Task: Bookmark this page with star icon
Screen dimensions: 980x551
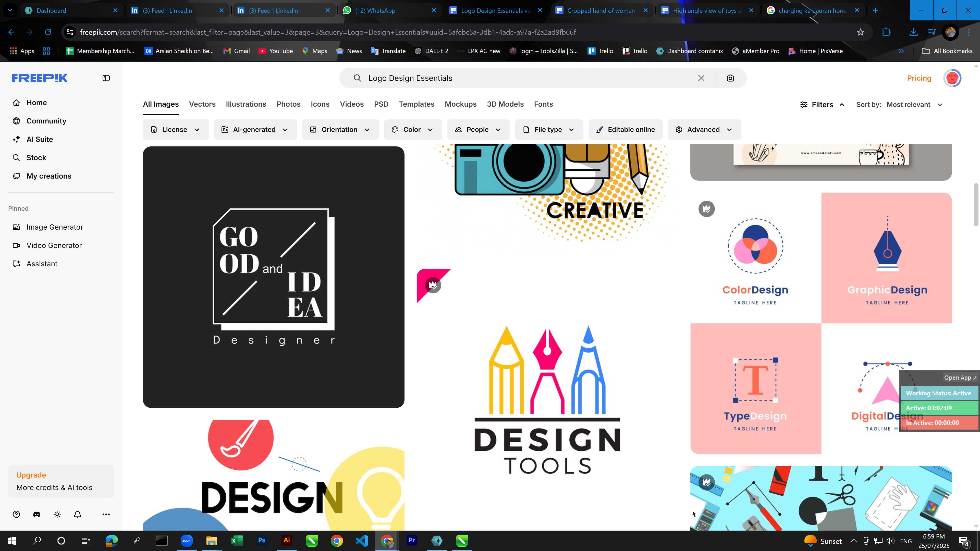Action: 861,32
